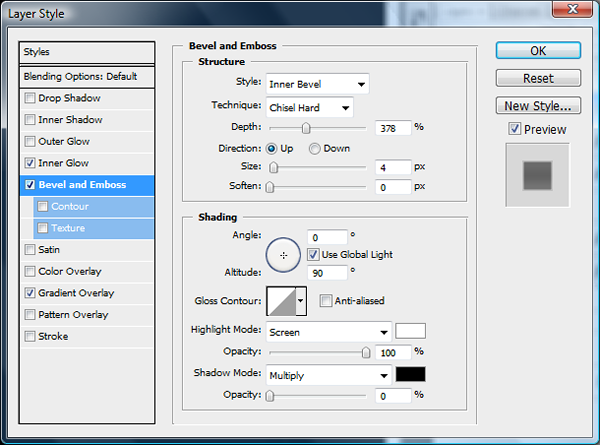This screenshot has width=600, height=445.
Task: Click the New Style... button
Action: coord(538,105)
